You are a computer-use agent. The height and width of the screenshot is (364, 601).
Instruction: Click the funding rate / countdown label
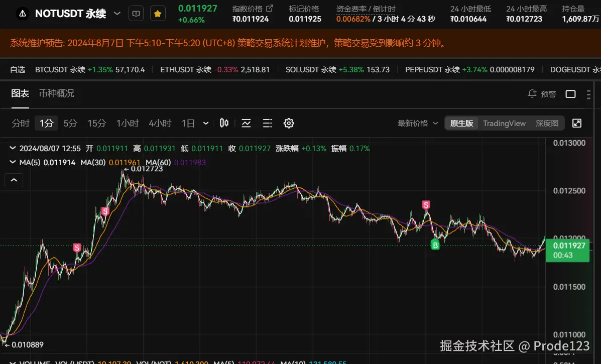tap(366, 9)
